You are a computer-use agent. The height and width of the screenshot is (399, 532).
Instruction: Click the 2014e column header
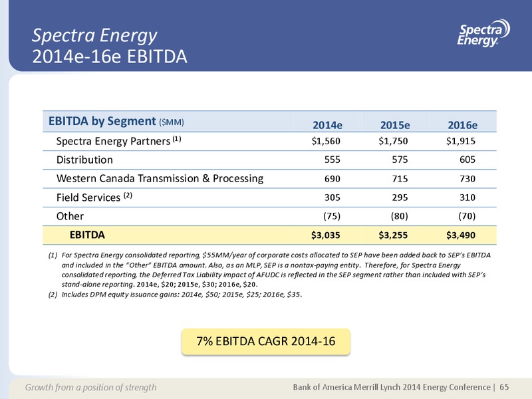click(x=327, y=125)
